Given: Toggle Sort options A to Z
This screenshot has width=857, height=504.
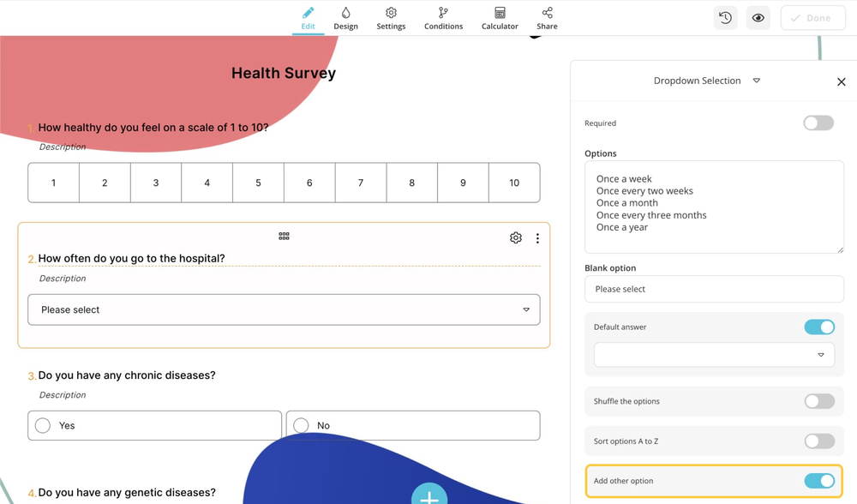Looking at the screenshot, I should tap(818, 441).
